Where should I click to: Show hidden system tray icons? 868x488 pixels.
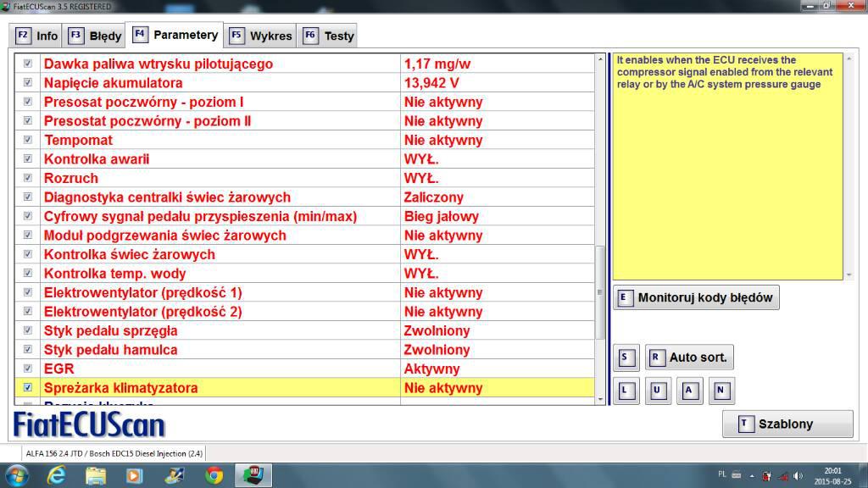(752, 476)
